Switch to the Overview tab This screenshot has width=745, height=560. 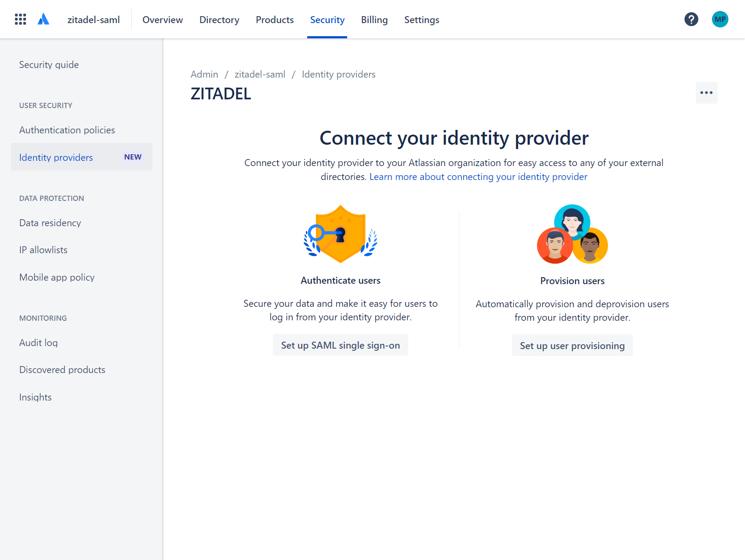coord(163,20)
